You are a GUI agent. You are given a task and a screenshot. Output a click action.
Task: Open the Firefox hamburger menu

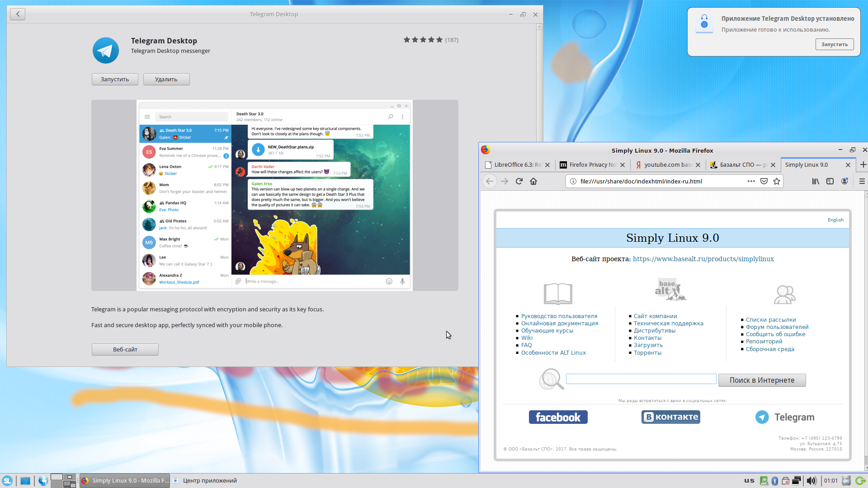point(862,181)
